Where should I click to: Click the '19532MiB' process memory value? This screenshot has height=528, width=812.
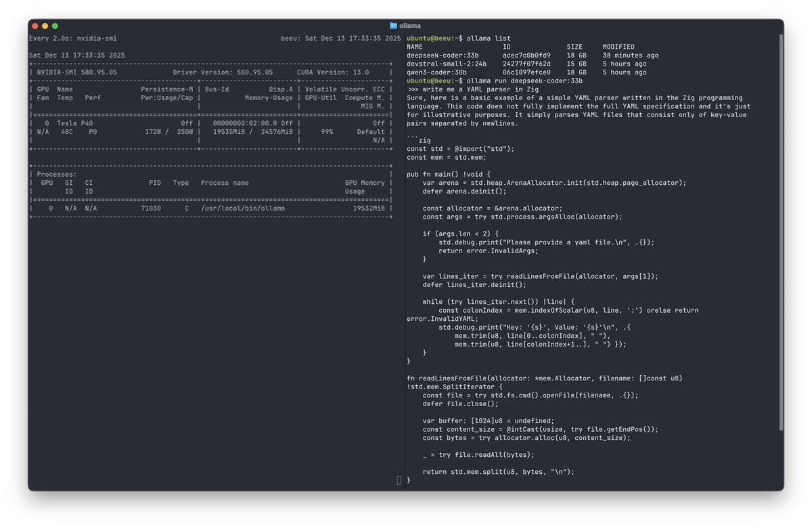coord(369,208)
